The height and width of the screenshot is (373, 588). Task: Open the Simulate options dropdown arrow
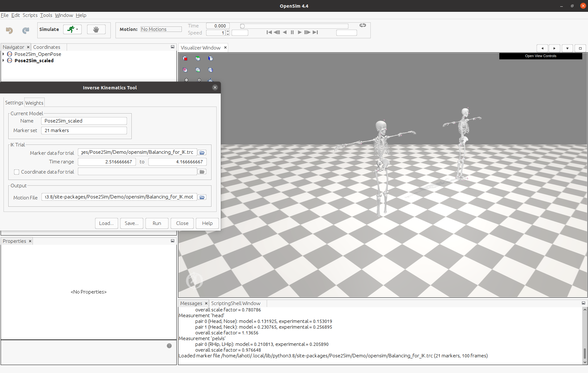tap(77, 29)
